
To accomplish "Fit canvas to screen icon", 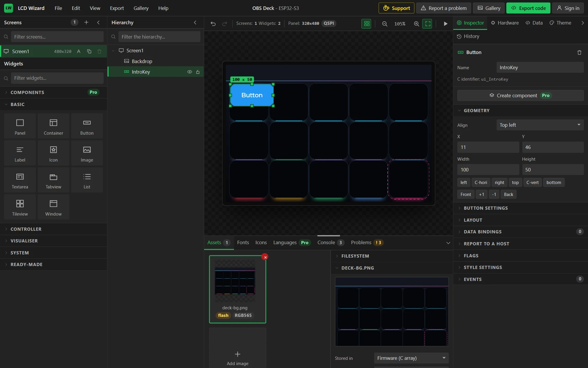I will pos(427,24).
